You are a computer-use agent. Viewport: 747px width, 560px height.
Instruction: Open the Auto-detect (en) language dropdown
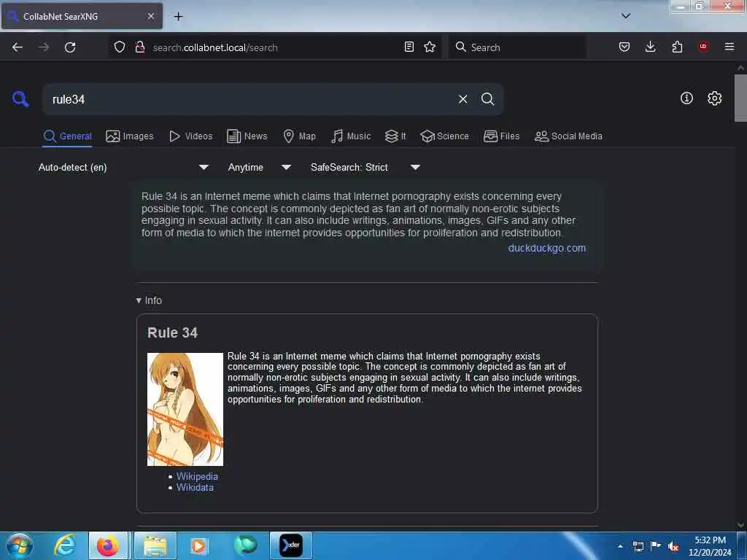[123, 167]
